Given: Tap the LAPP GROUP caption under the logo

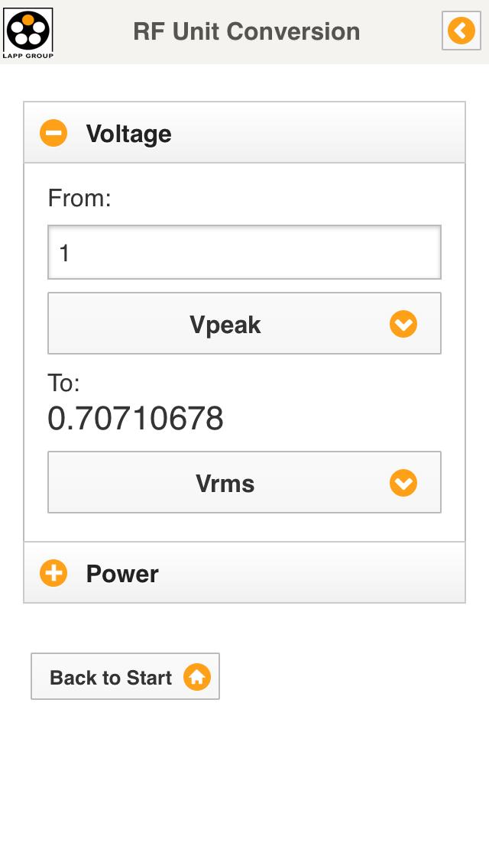Looking at the screenshot, I should [29, 55].
